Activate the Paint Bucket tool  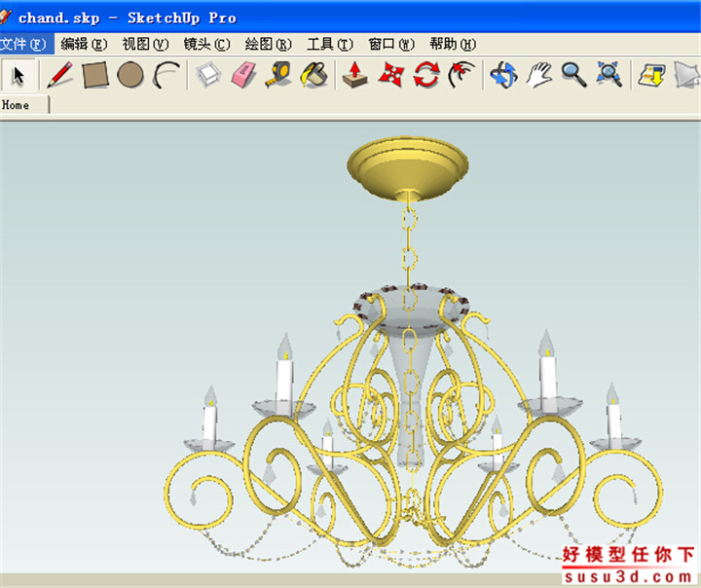pos(314,75)
